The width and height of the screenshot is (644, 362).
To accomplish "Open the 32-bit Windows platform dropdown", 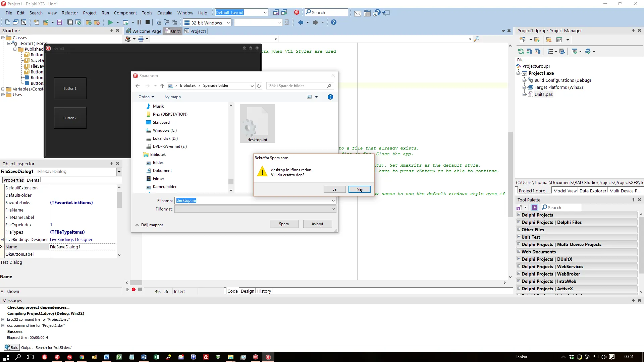I will click(228, 23).
